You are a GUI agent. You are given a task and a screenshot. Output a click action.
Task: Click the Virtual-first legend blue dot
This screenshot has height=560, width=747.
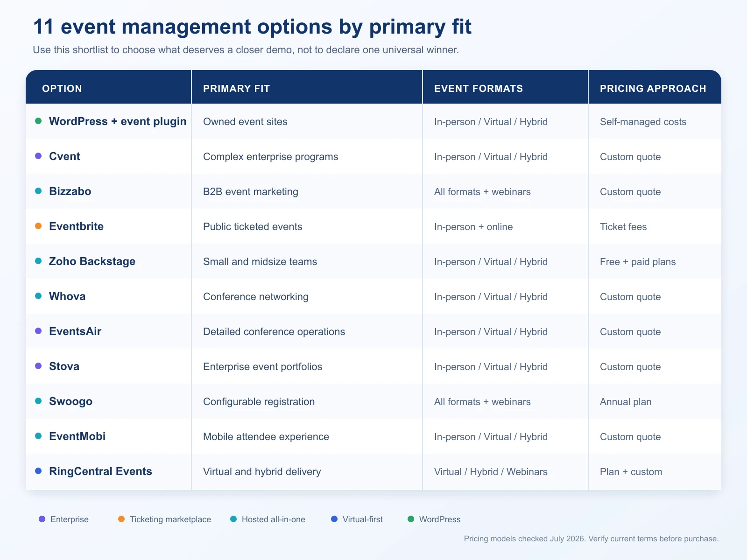click(334, 519)
